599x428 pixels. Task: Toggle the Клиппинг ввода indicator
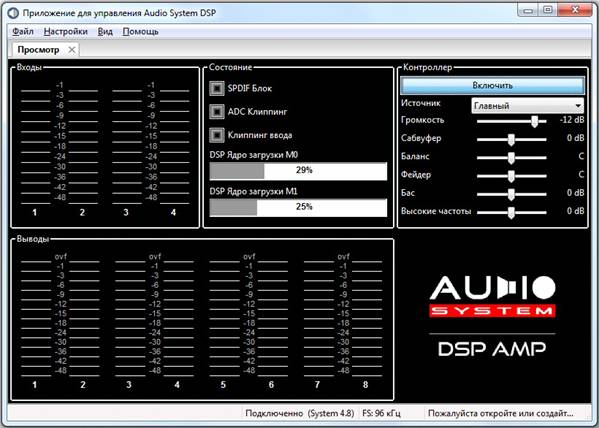[217, 135]
